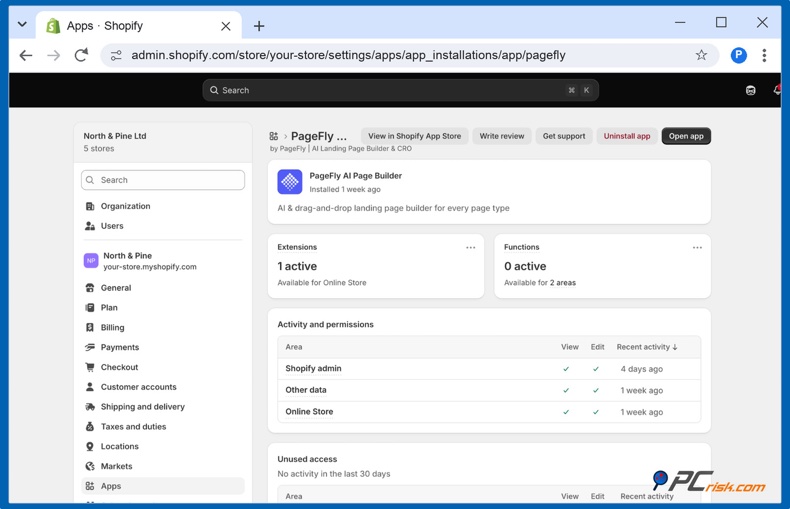Open Checkout settings cart icon

click(x=90, y=367)
